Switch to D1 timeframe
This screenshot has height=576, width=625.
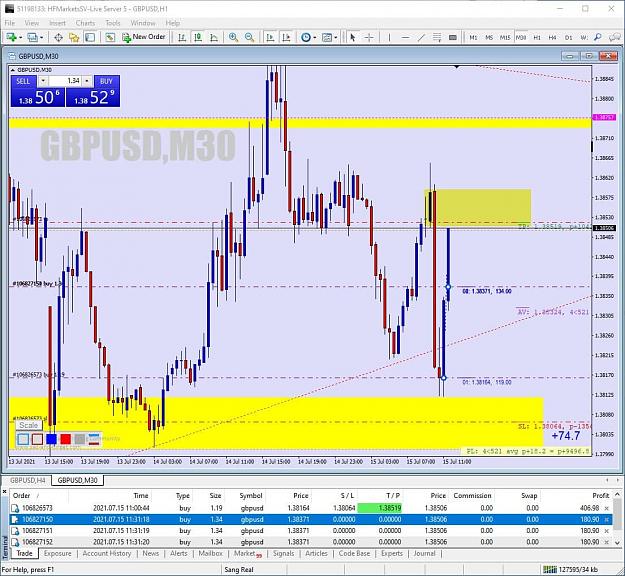[568, 37]
